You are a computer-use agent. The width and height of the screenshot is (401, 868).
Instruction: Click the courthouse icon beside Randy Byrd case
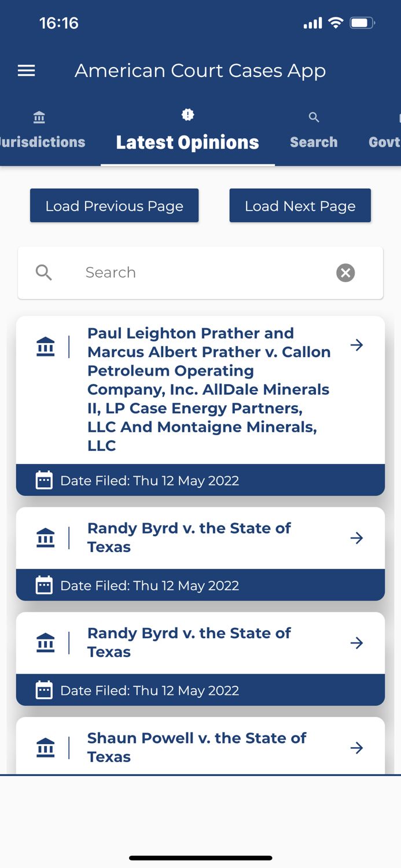coord(45,538)
